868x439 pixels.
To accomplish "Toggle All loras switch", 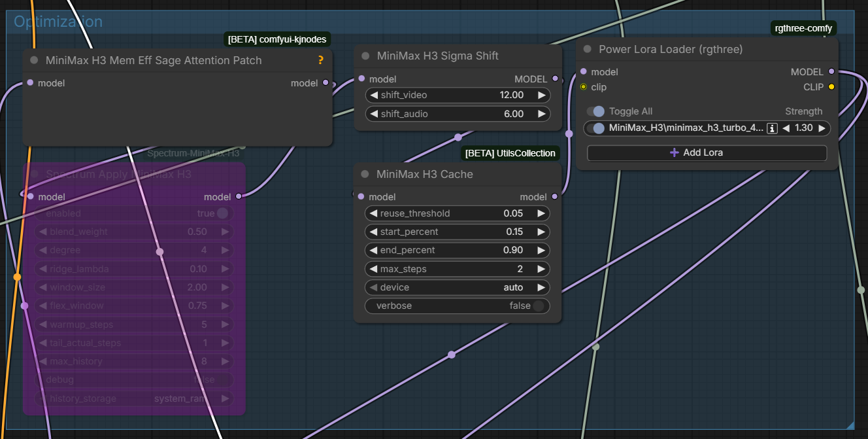I will click(595, 111).
